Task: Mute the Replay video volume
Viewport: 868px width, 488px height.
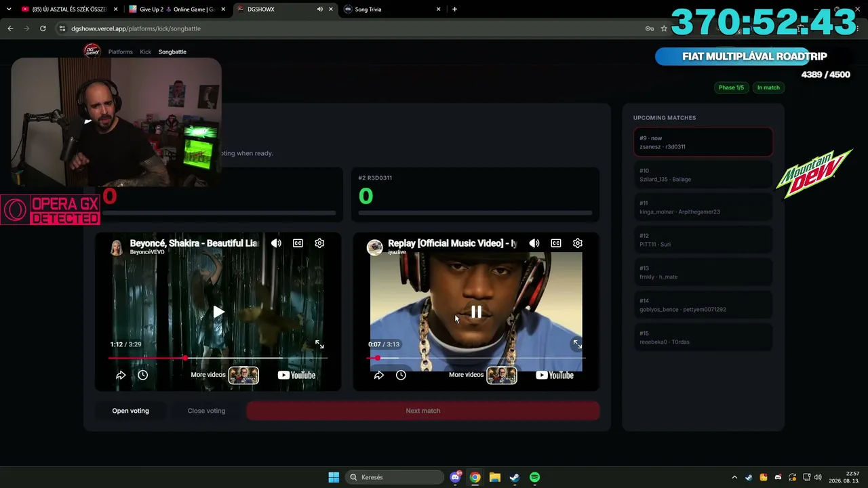Action: point(534,243)
